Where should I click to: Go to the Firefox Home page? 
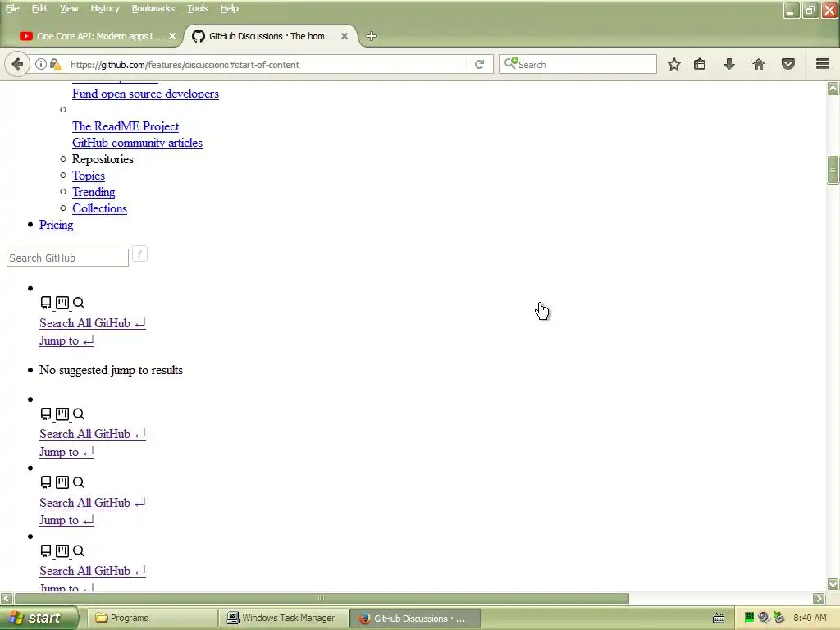(759, 64)
